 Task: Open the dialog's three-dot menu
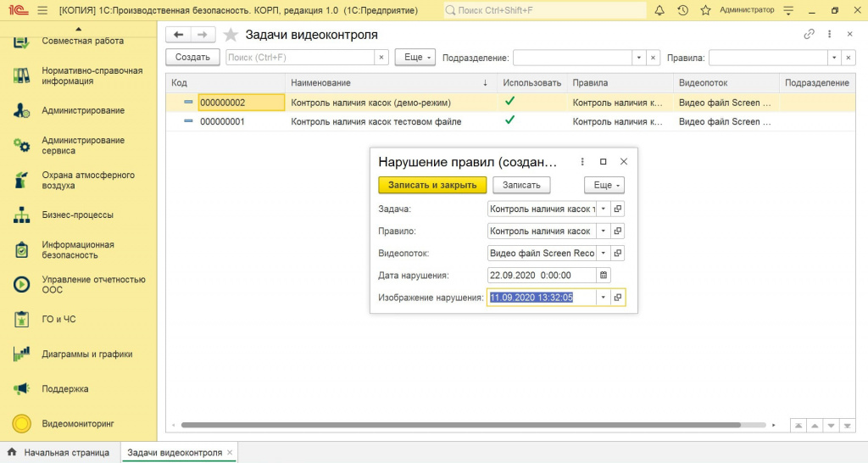click(x=581, y=162)
